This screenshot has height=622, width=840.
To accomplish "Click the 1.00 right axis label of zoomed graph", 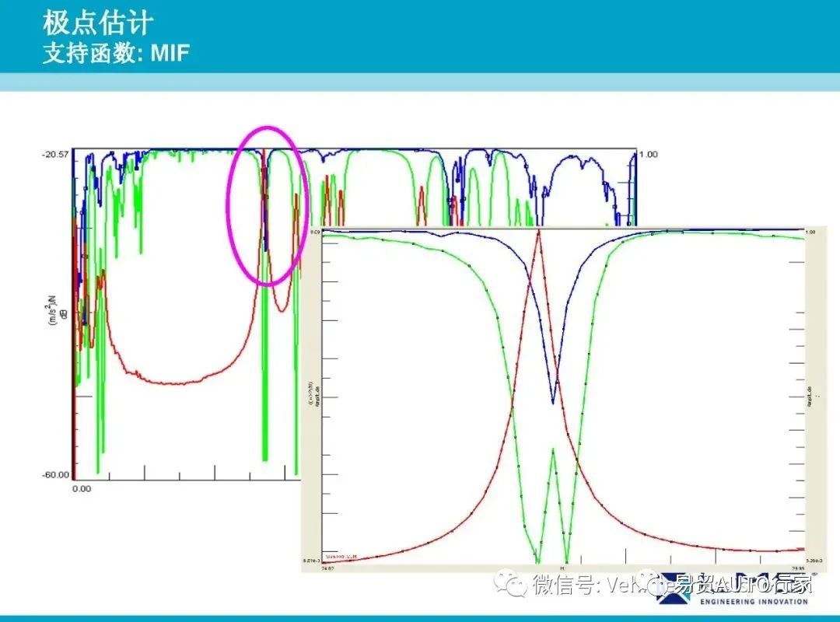I will click(x=810, y=232).
